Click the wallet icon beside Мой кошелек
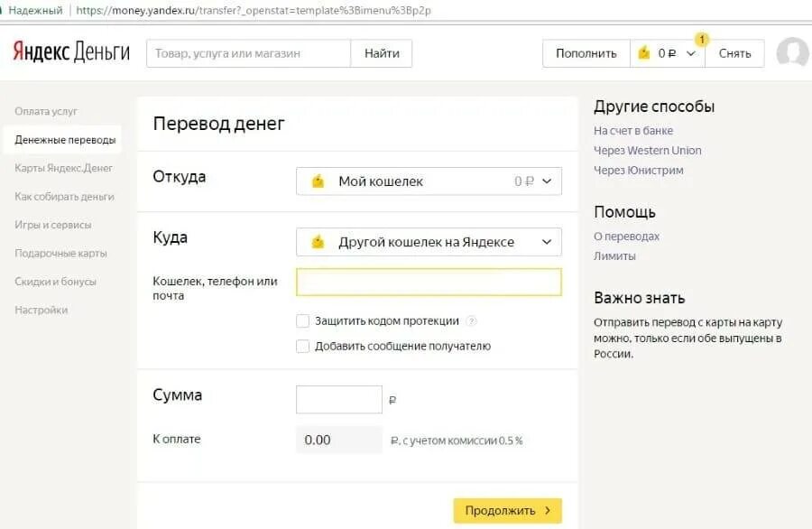 click(318, 181)
